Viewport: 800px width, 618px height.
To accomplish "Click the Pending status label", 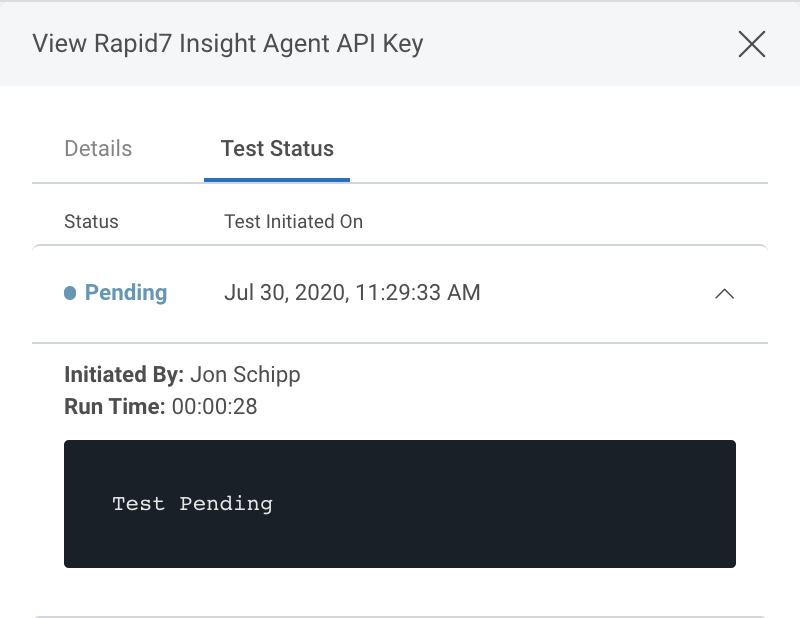I will coord(126,293).
